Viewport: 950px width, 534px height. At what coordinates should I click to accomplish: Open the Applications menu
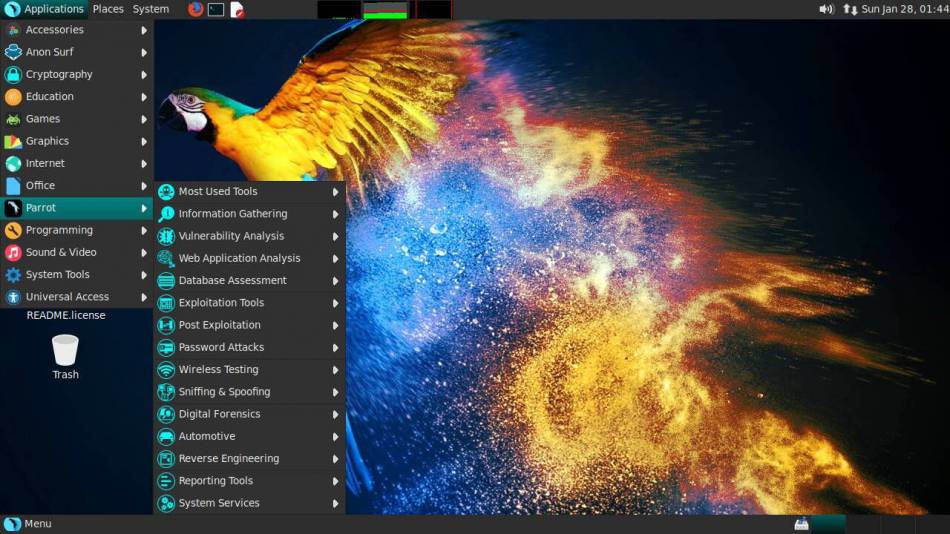tap(44, 9)
